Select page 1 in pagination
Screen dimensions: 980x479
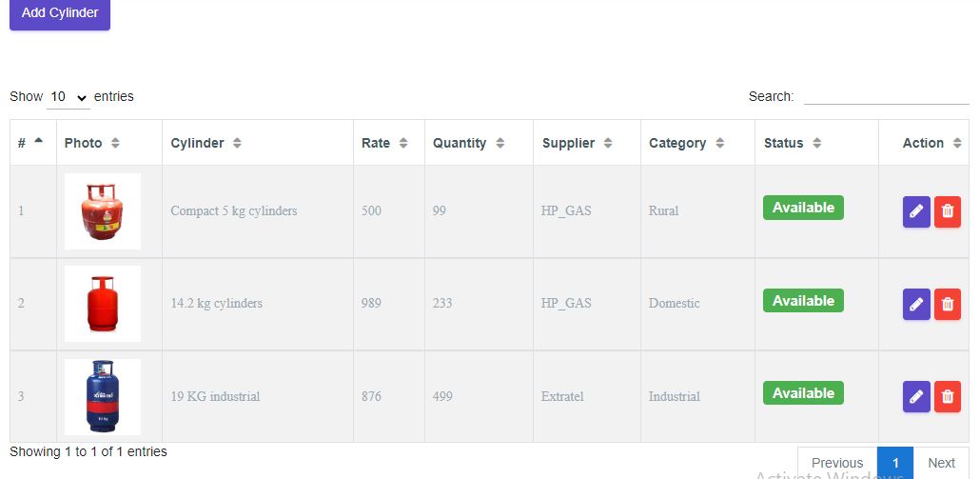click(x=895, y=463)
